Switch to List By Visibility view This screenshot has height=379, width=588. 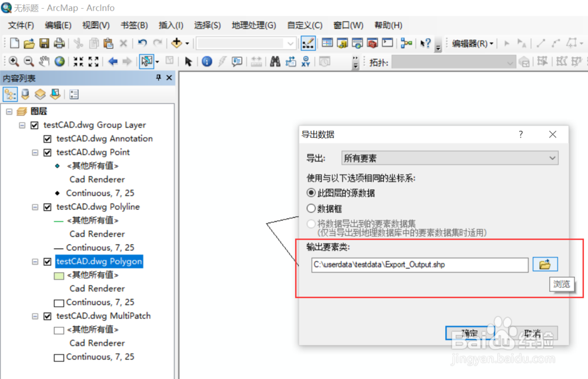point(40,94)
